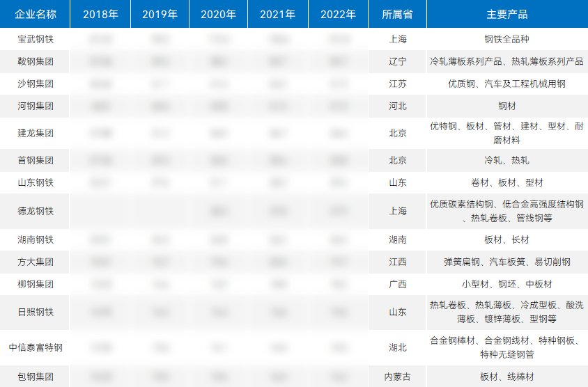This screenshot has width=588, height=387.
Task: Select the 2019年 column header
Action: (160, 14)
